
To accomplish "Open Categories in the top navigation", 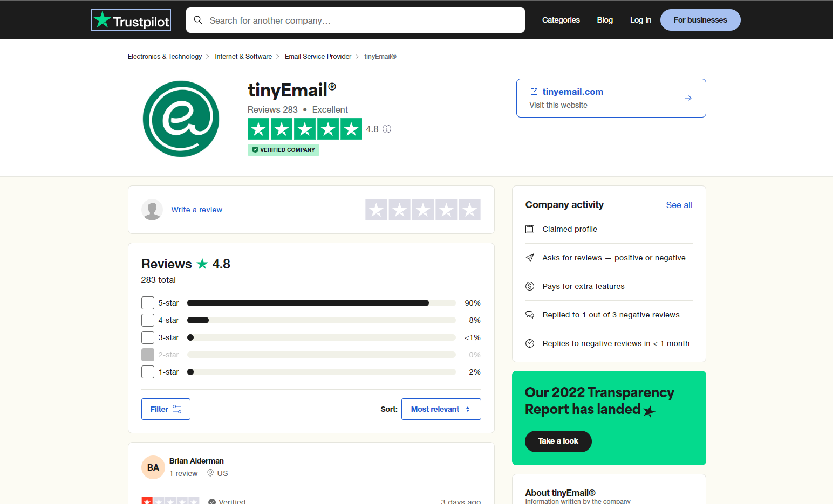I will 561,20.
